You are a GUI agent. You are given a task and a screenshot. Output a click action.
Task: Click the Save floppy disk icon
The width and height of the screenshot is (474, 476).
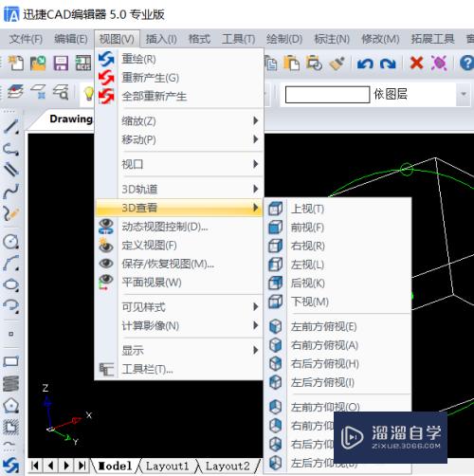point(61,63)
